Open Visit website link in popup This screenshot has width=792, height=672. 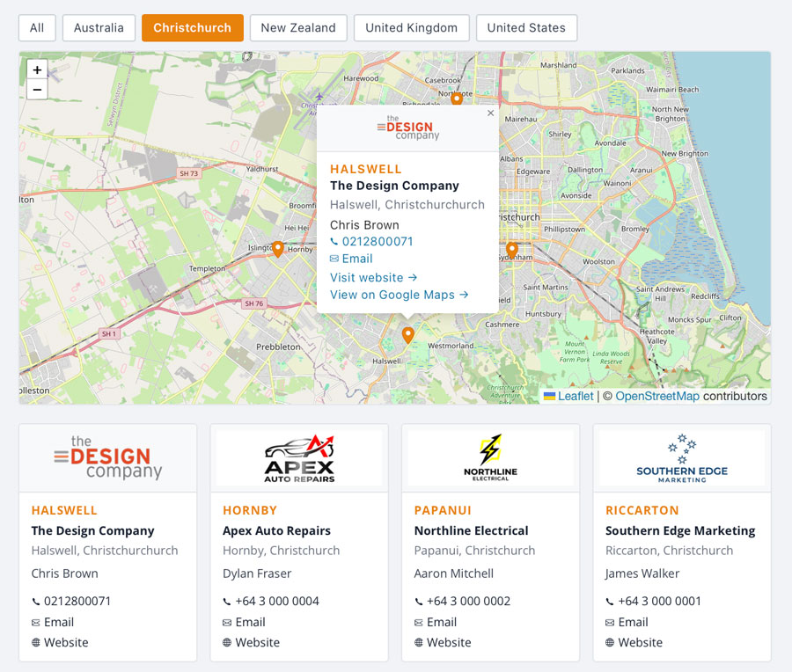pyautogui.click(x=373, y=277)
